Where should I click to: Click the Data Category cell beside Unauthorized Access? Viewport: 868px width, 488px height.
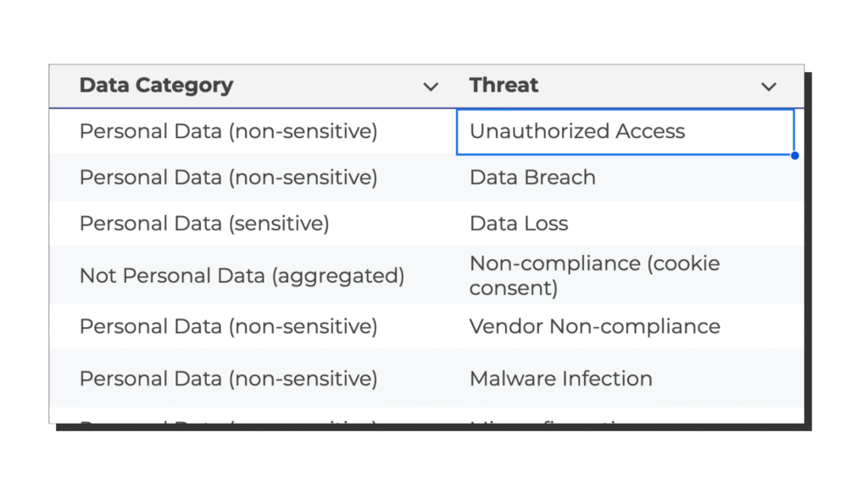pyautogui.click(x=228, y=131)
